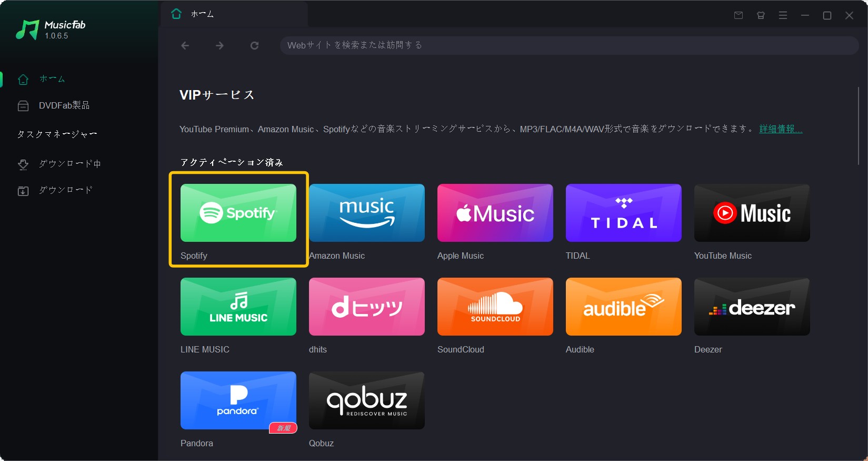
Task: Click the DVDFab products sidebar icon
Action: [x=23, y=106]
